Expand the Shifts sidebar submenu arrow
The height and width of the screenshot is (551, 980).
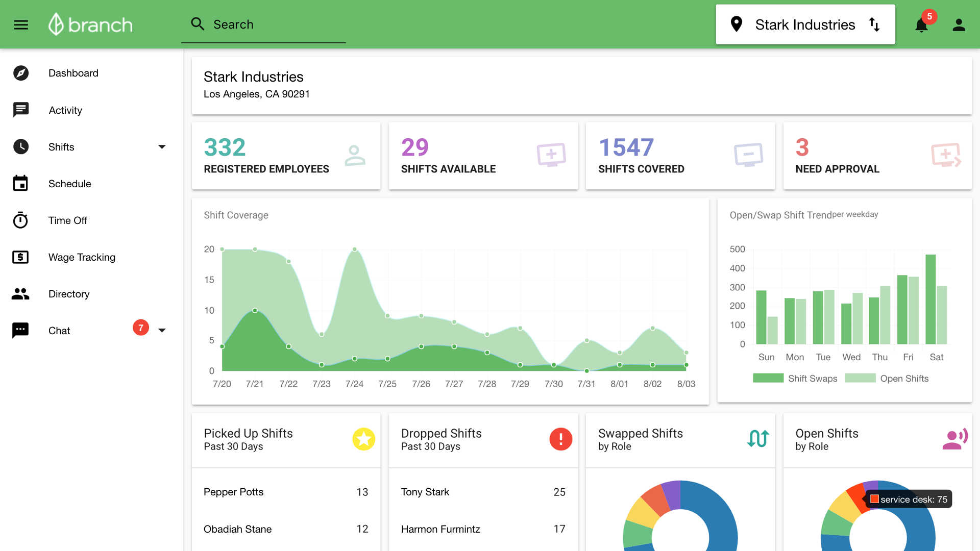click(x=162, y=147)
